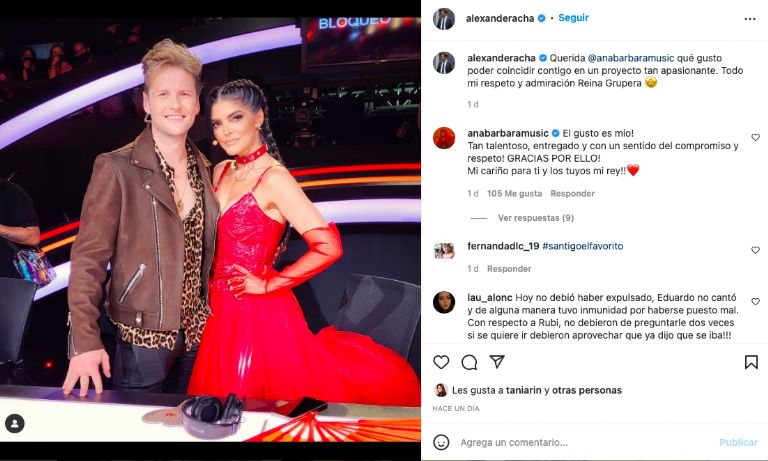Open the three-dot more options menu

tap(750, 19)
